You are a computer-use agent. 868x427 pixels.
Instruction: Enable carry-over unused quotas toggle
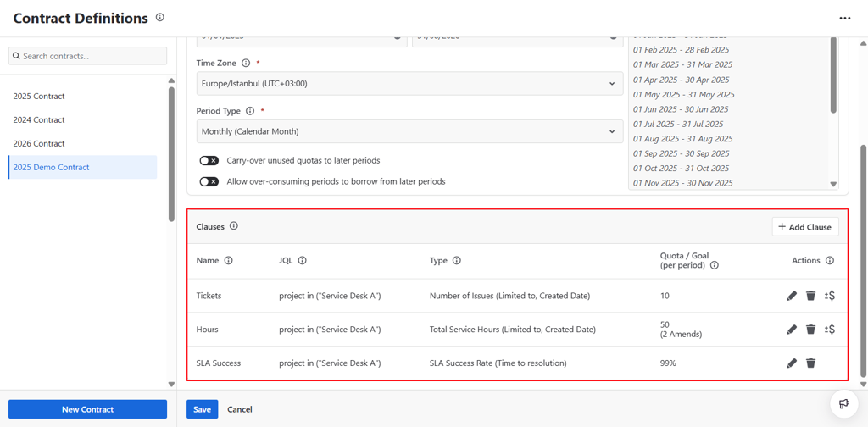209,160
